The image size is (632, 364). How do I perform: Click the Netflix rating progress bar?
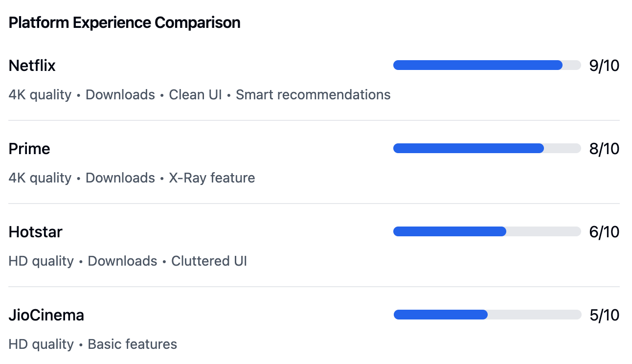(x=487, y=65)
